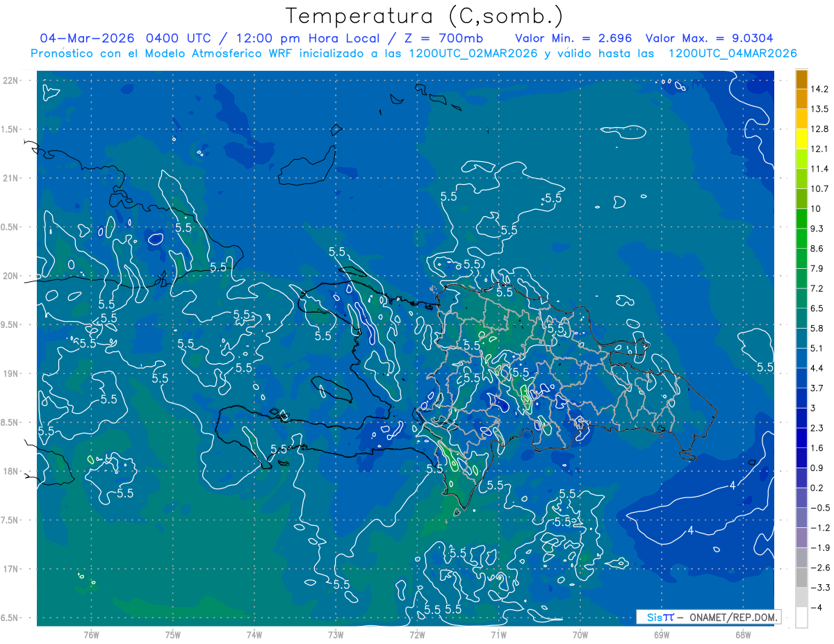Click the '10' colorbar value
The width and height of the screenshot is (834, 644).
coord(817,208)
